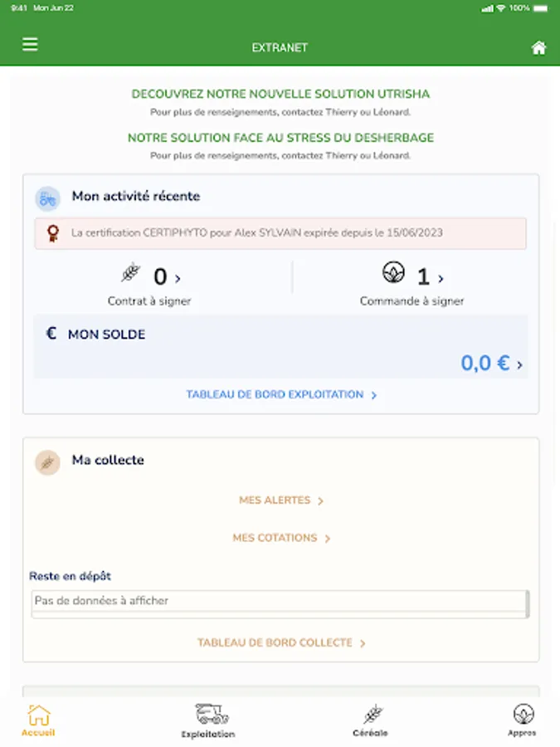This screenshot has width=560, height=747.
Task: Click the euro icon by MON SOLDE
Action: 51,333
